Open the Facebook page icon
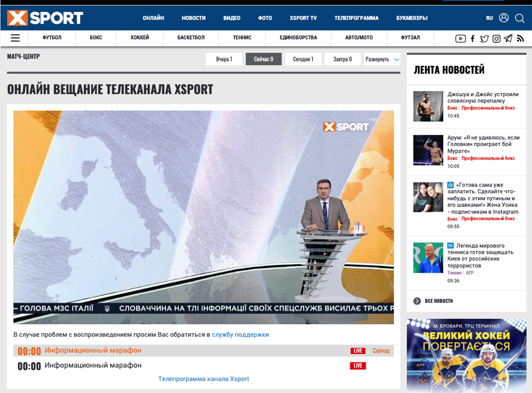Image resolution: width=532 pixels, height=393 pixels. pyautogui.click(x=473, y=39)
